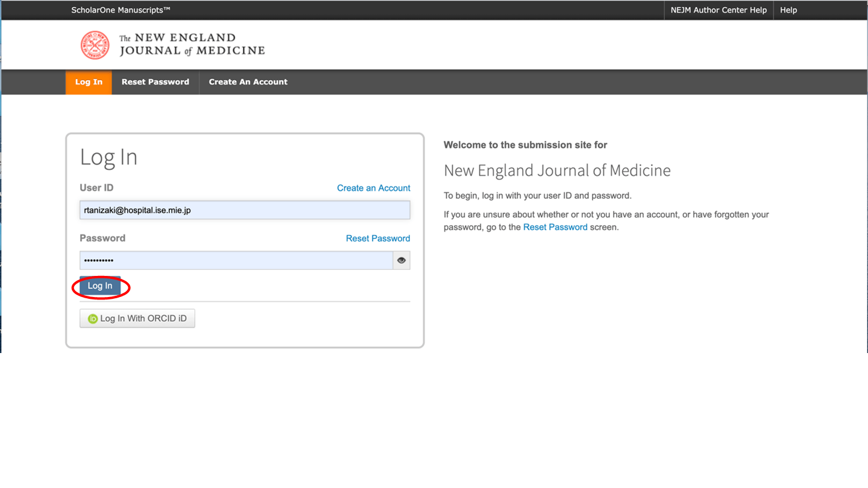Open the Log In tab in navigation bar
The height and width of the screenshot is (488, 868).
click(x=89, y=82)
